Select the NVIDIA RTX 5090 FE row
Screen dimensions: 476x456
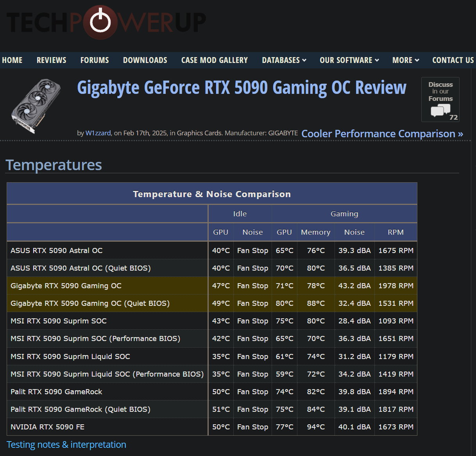click(x=212, y=427)
